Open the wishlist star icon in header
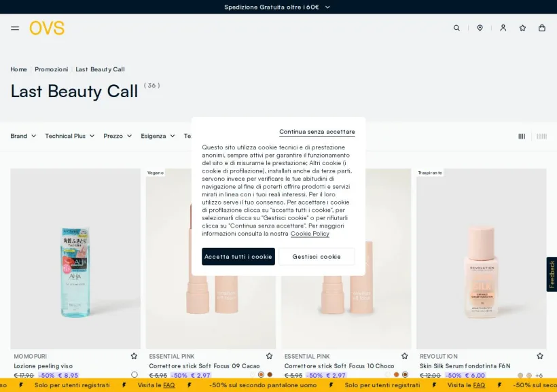The height and width of the screenshot is (392, 557). (522, 28)
